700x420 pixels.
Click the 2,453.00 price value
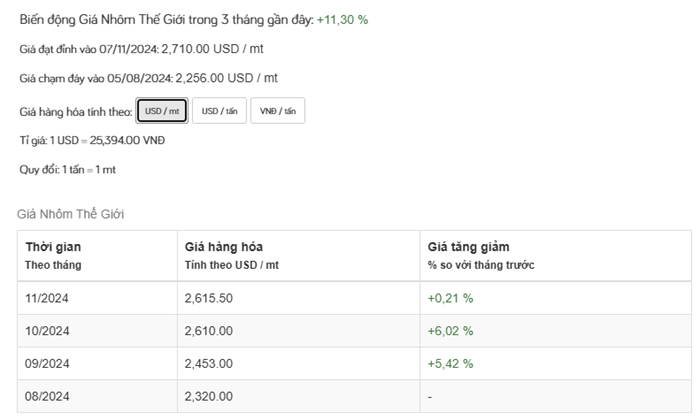[209, 364]
